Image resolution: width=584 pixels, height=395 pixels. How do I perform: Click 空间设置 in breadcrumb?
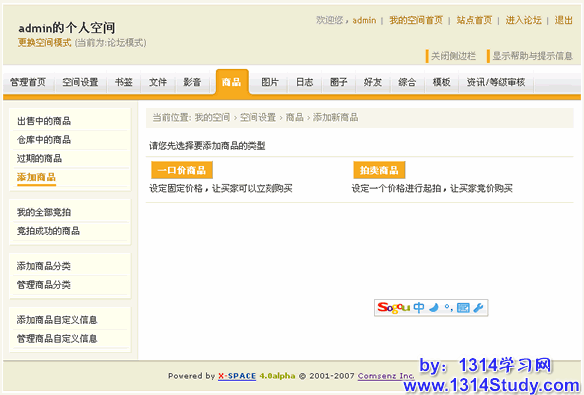pyautogui.click(x=258, y=118)
